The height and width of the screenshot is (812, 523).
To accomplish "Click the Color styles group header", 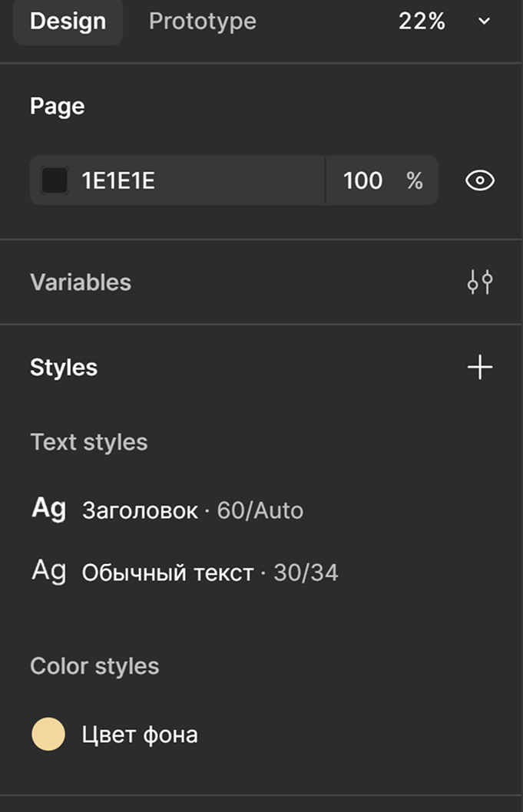I will click(94, 666).
